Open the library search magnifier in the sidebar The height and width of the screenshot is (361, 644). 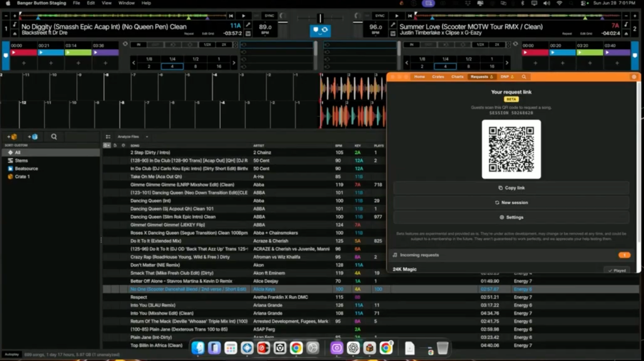coord(54,136)
